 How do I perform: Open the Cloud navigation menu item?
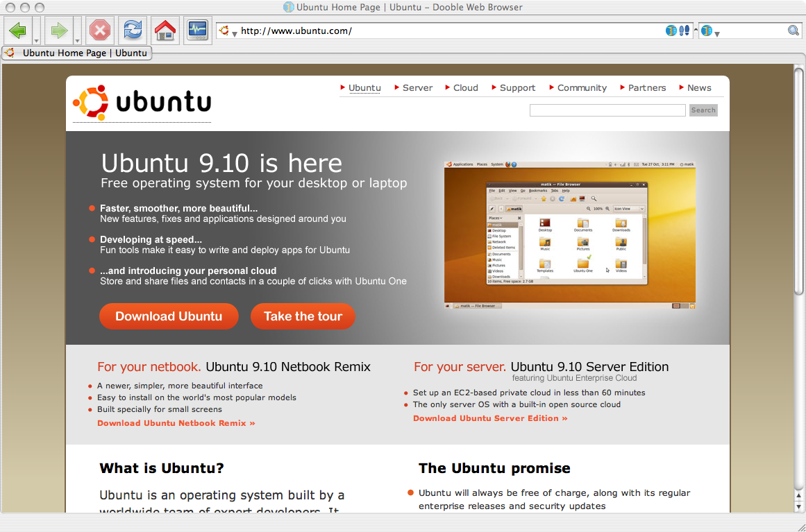[465, 88]
